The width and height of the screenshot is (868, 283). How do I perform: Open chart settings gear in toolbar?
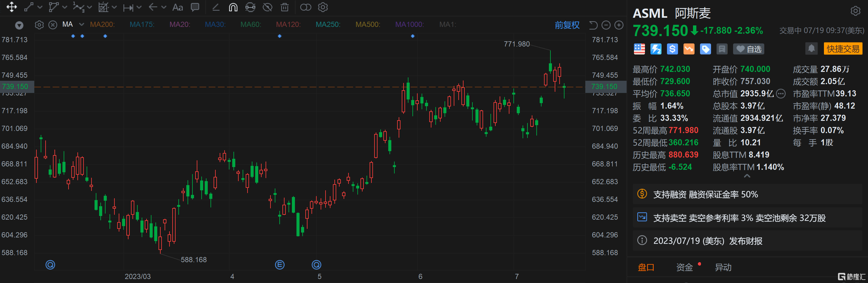point(322,7)
